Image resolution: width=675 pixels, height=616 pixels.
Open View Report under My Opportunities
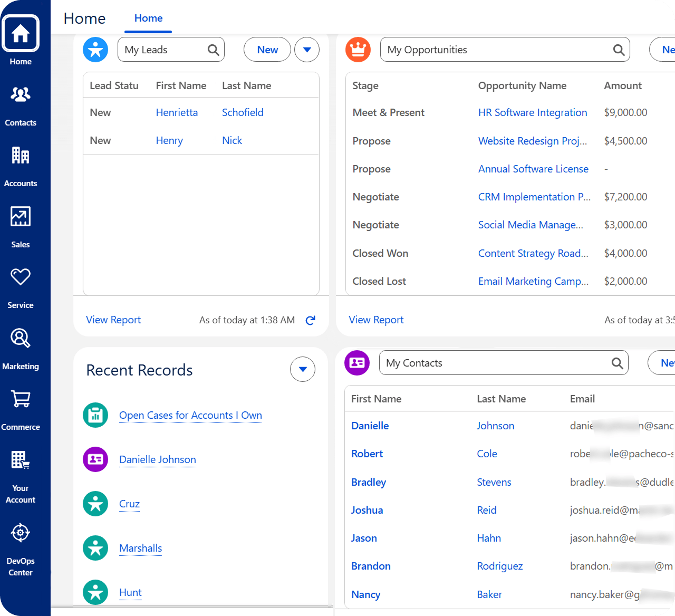click(376, 320)
